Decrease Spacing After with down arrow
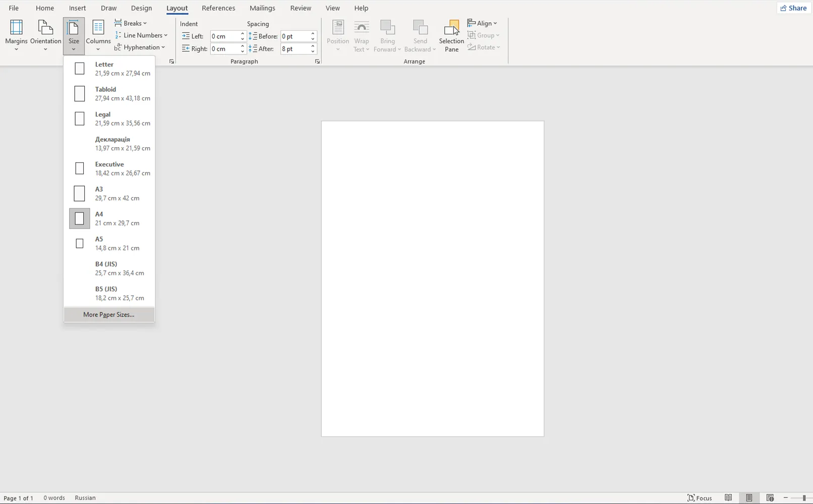The width and height of the screenshot is (813, 504). (x=313, y=51)
